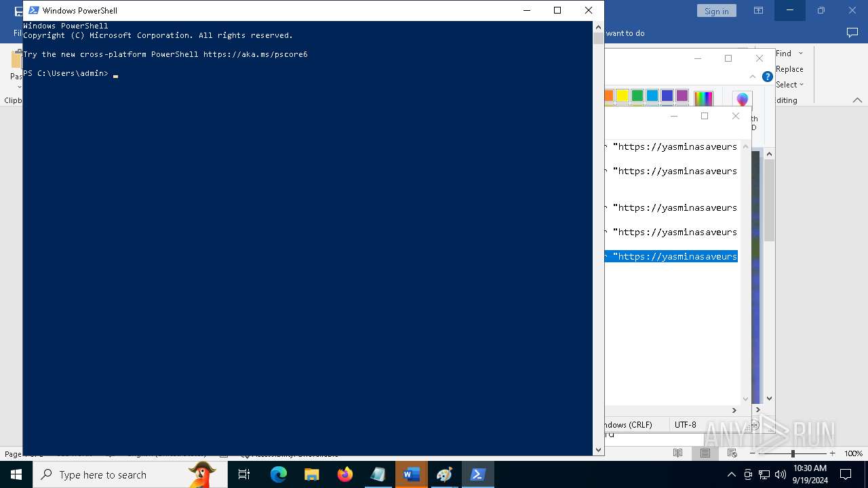Viewport: 868px width, 488px height.
Task: Collapse the Paint ribbon chevron
Action: click(753, 77)
